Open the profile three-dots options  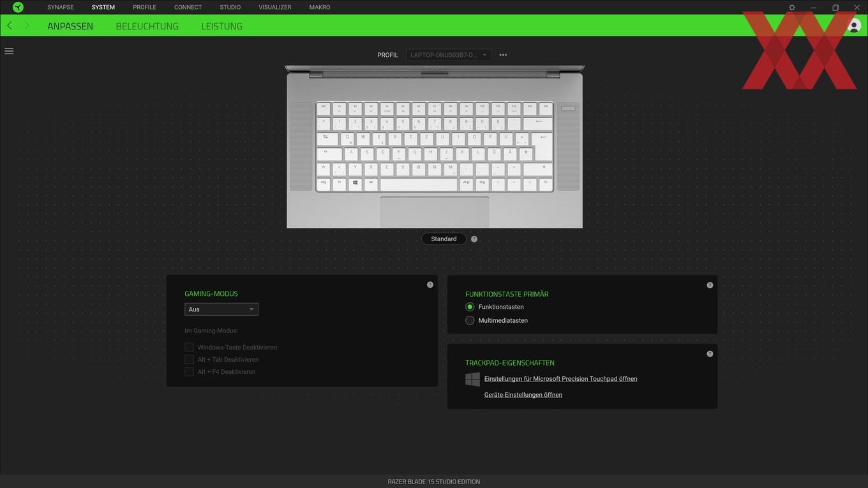click(503, 55)
